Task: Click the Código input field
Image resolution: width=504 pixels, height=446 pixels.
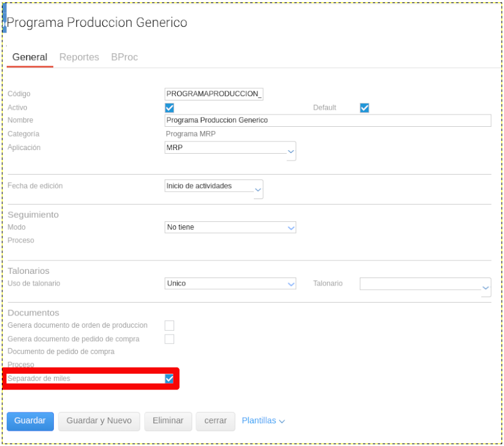Action: click(213, 94)
